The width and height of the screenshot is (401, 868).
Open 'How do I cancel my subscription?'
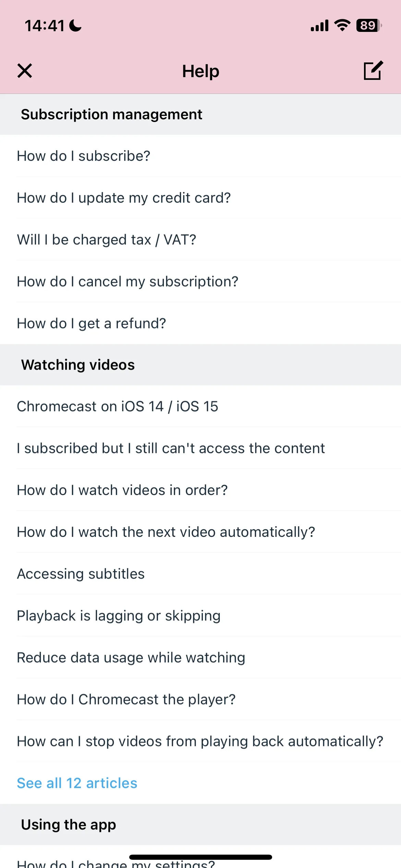tap(200, 281)
